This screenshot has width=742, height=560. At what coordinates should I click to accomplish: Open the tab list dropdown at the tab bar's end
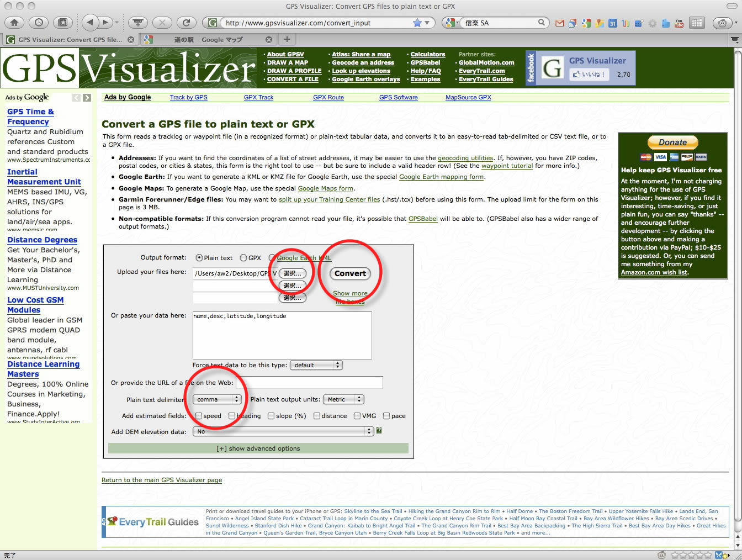734,40
